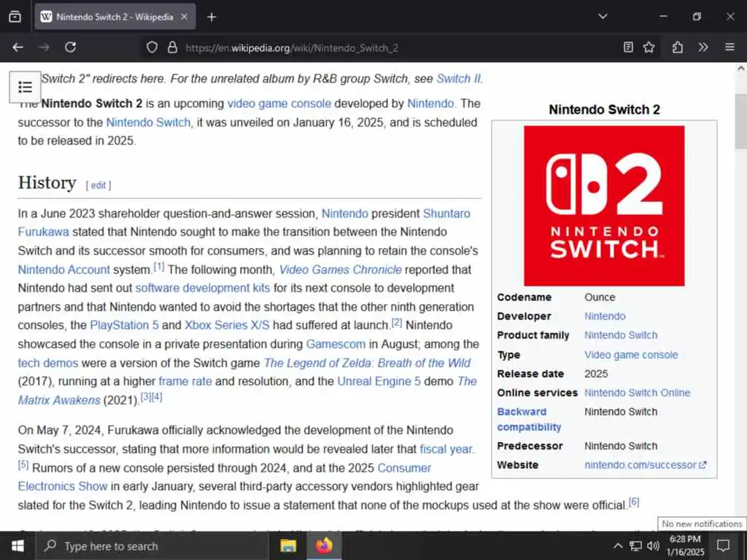Open the video game console link
This screenshot has width=747, height=560.
(279, 104)
